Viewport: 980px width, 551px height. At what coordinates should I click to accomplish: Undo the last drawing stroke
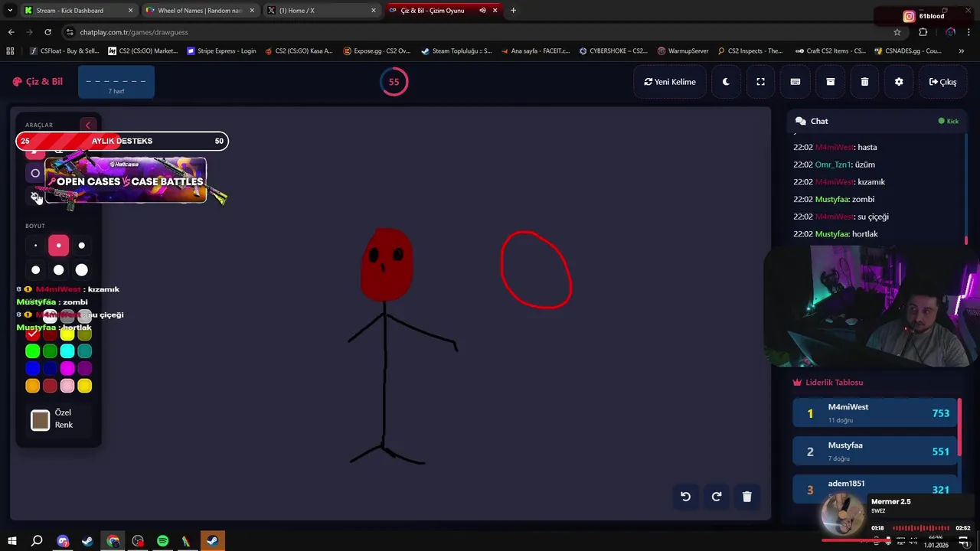click(x=685, y=497)
